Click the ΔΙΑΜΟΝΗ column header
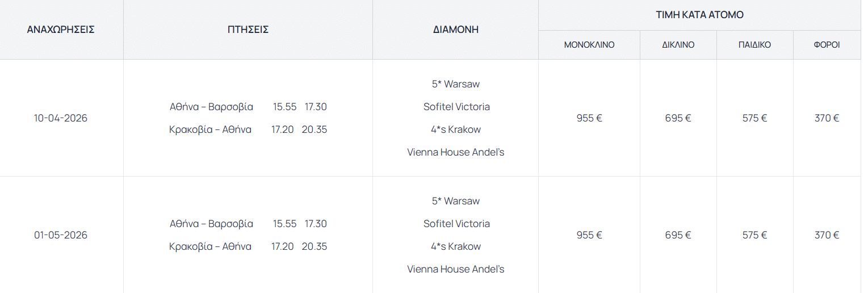 (455, 30)
